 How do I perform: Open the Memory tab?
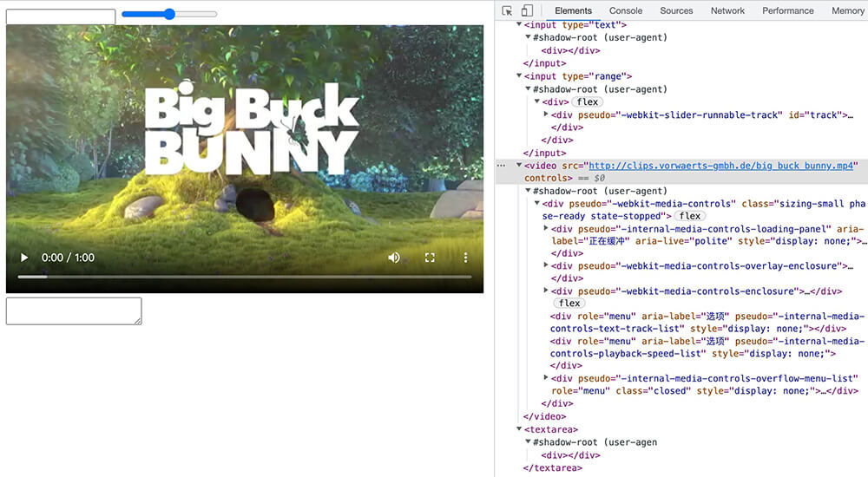847,10
